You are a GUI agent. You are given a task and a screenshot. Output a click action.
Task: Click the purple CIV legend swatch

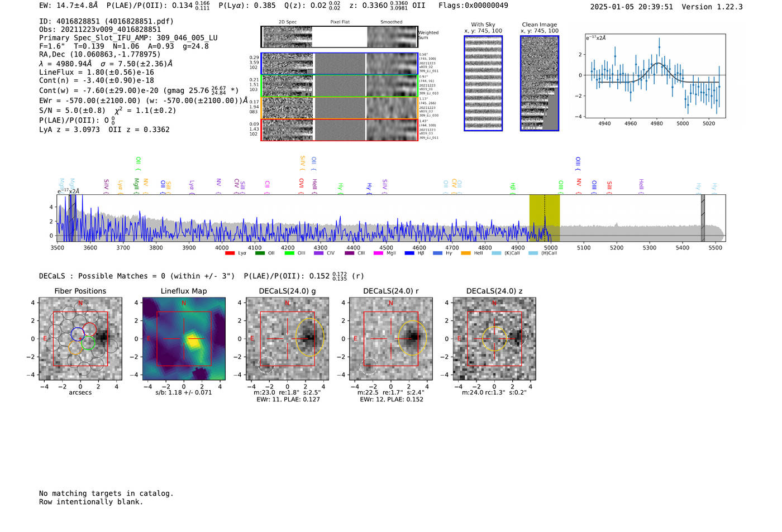point(319,253)
